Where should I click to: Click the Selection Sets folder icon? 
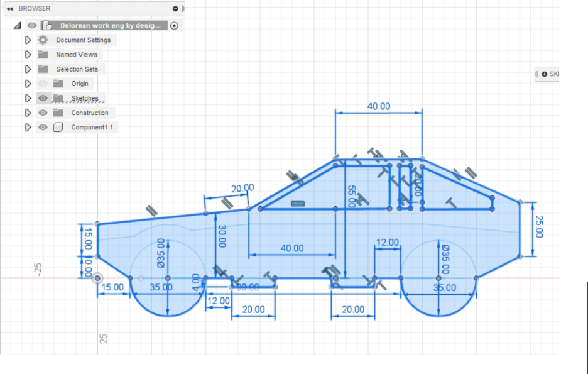tap(43, 69)
